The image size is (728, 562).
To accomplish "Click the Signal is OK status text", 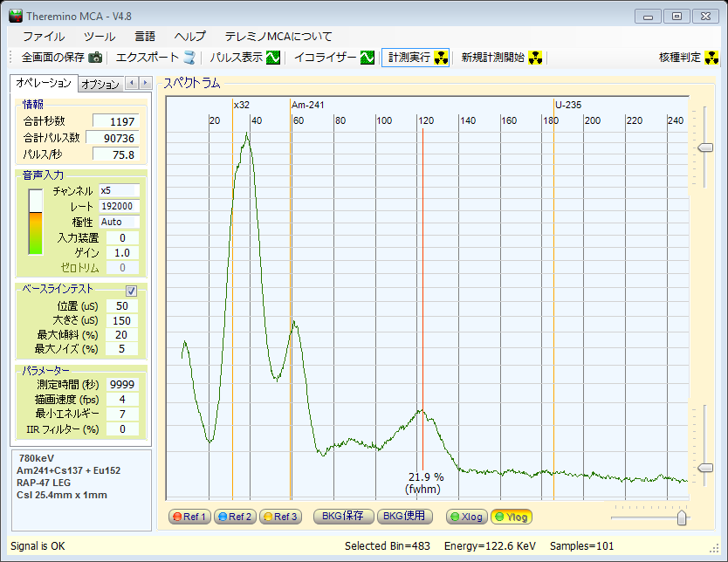I will (x=38, y=546).
